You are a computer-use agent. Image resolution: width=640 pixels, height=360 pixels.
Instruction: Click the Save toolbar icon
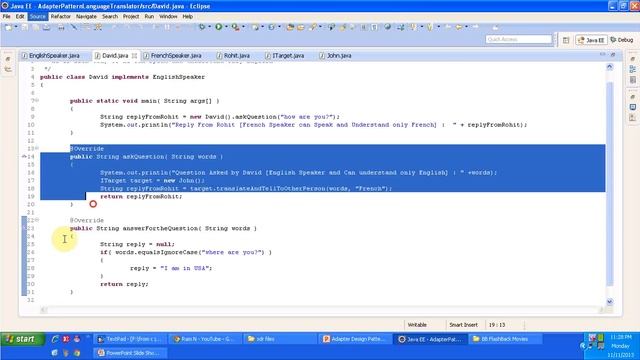25,27
